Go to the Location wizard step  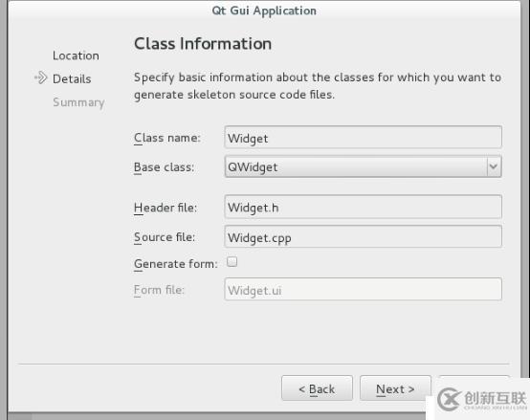coord(76,55)
